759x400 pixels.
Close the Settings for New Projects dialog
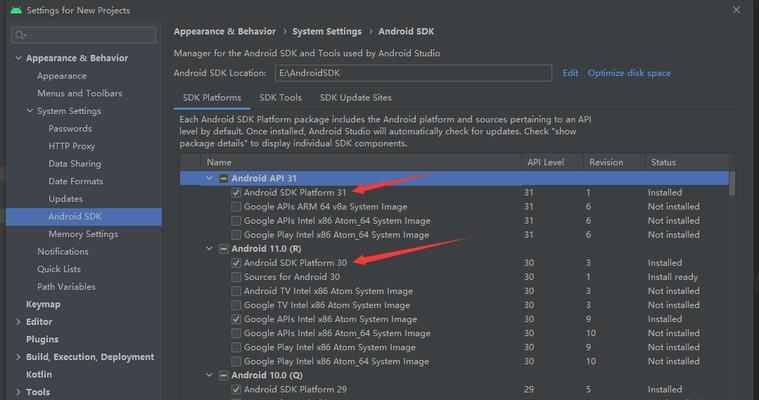pyautogui.click(x=736, y=10)
